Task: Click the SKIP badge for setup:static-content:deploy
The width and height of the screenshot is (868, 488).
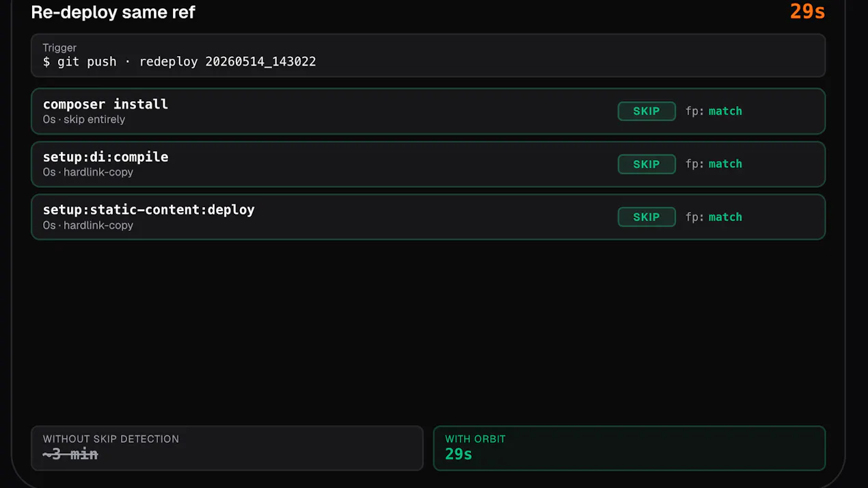Action: 647,217
